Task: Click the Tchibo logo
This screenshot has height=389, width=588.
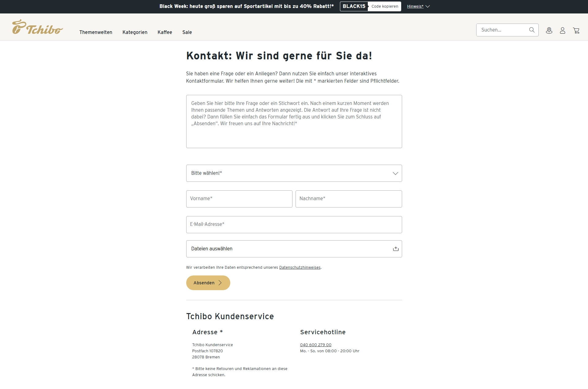Action: coord(37,27)
